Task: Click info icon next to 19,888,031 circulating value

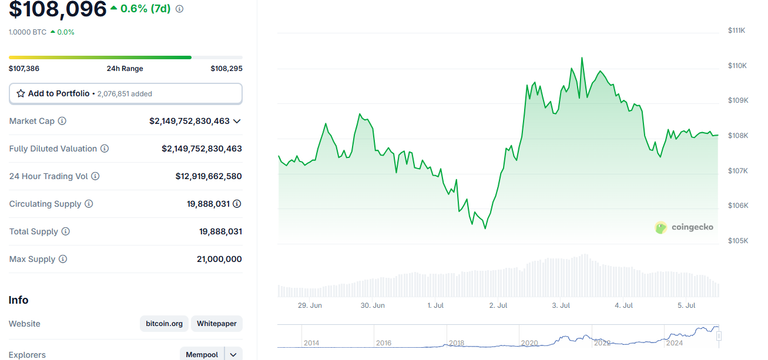Action: pos(237,204)
